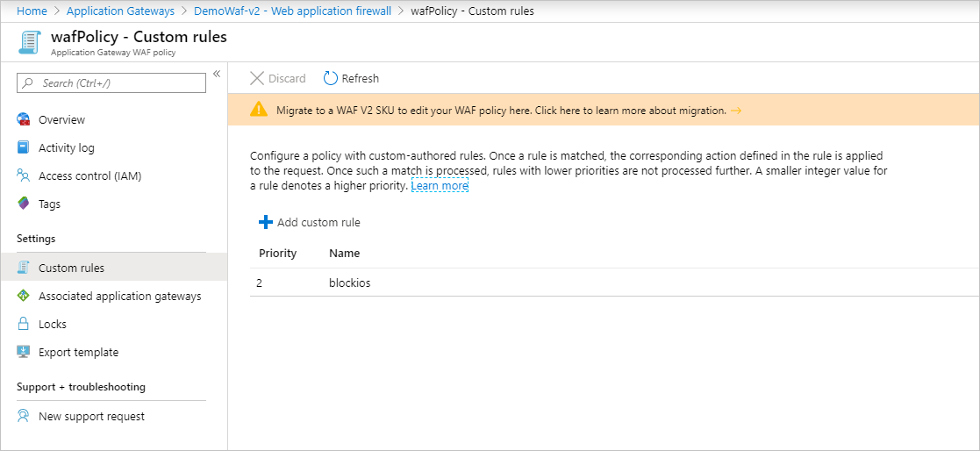This screenshot has width=980, height=451.
Task: Click the Overview globe icon
Action: click(24, 119)
